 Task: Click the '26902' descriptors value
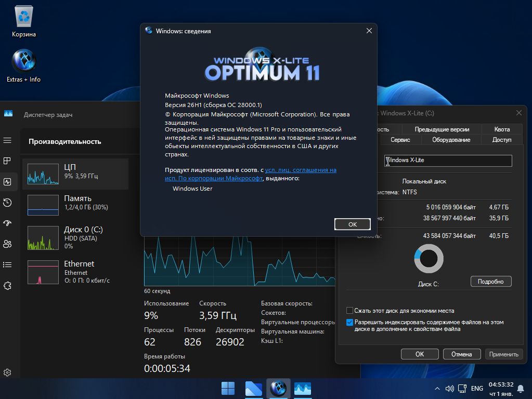230,342
